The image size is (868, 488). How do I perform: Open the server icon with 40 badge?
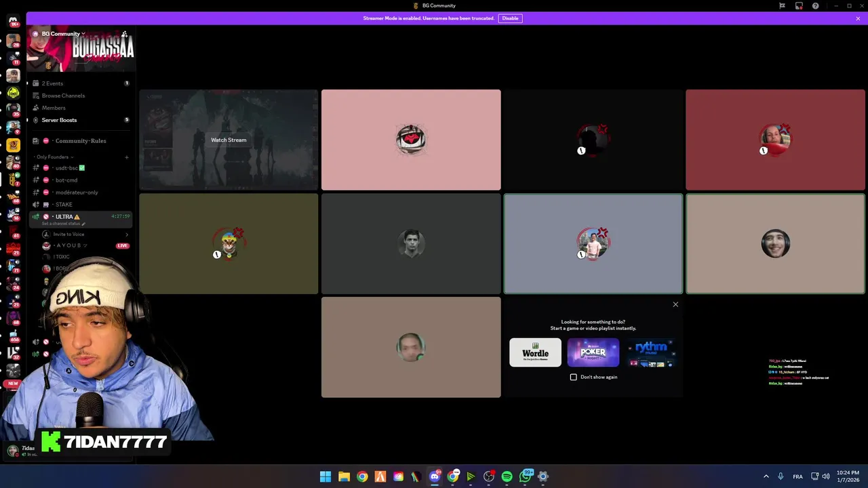tap(13, 163)
